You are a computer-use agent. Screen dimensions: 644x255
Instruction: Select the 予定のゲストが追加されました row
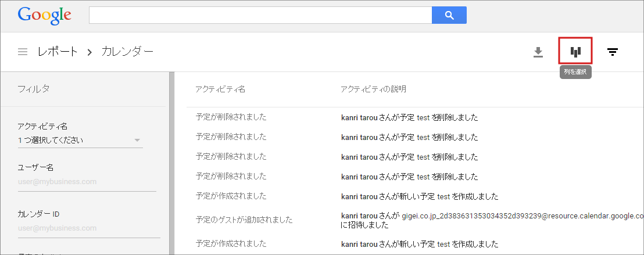pos(244,220)
